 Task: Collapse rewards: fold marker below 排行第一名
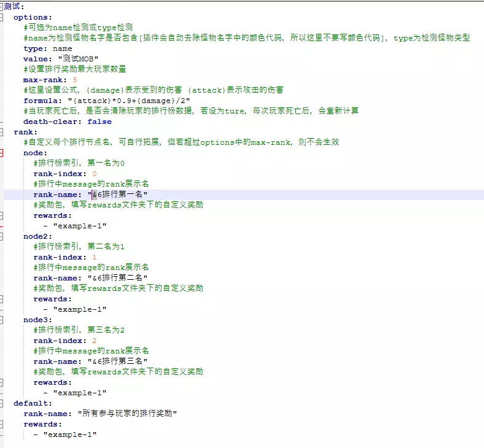click(x=1, y=215)
